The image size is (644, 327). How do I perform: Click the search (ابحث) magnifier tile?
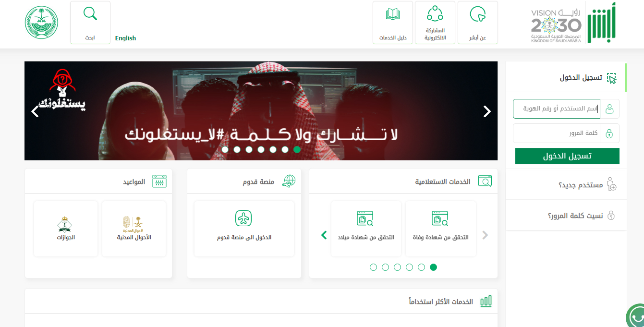90,23
